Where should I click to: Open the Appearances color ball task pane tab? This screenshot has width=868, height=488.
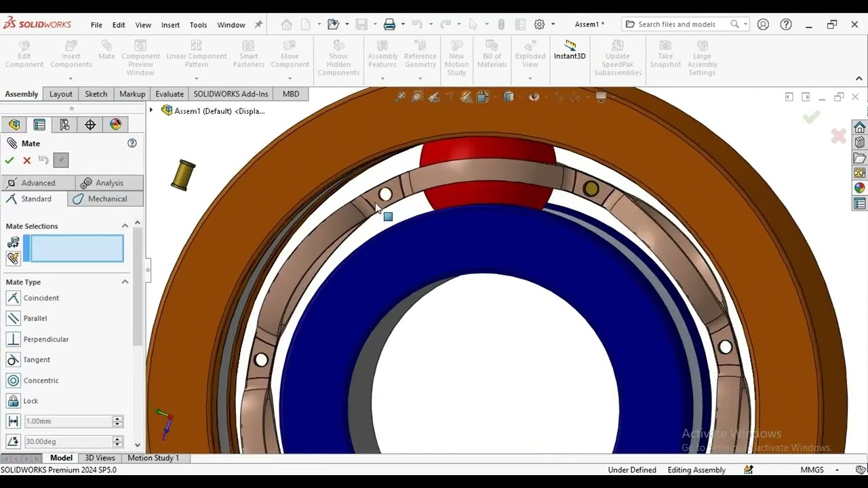(x=860, y=188)
